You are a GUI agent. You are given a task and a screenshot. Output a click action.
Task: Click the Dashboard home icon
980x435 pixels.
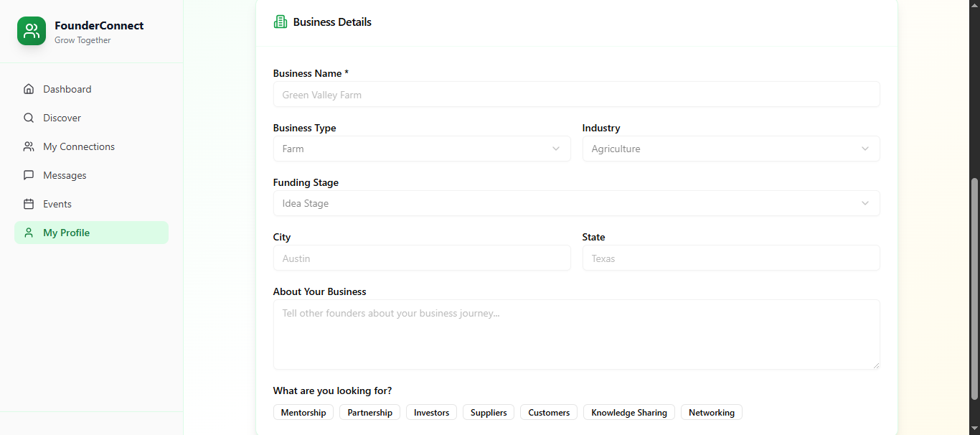(x=29, y=89)
